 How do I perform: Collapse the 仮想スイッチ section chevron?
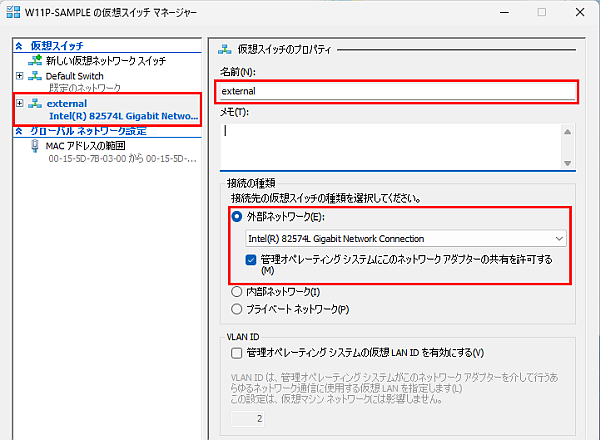(x=19, y=46)
